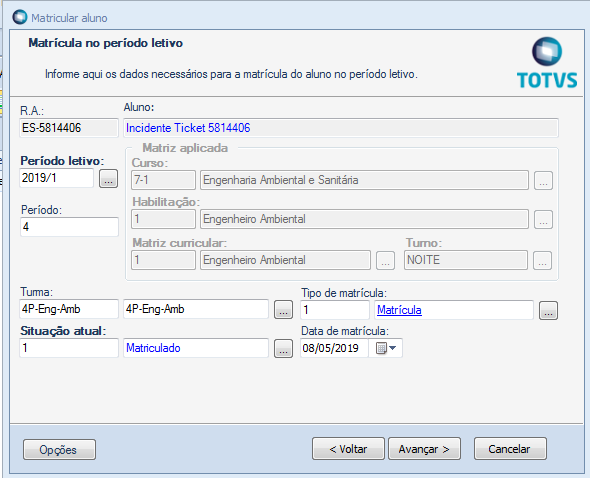590x478 pixels.
Task: Open Tipo de matrícula lookup ellipsis button
Action: tap(548, 311)
